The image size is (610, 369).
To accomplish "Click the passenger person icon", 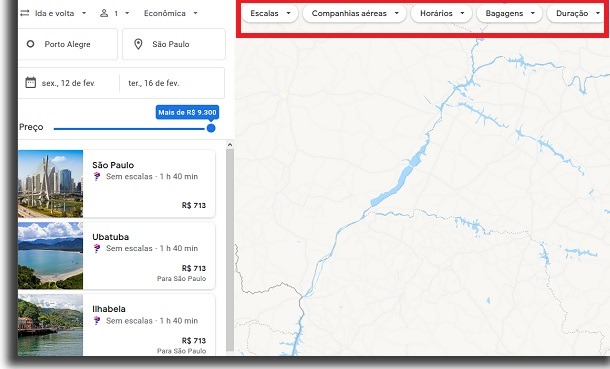I will (x=104, y=13).
